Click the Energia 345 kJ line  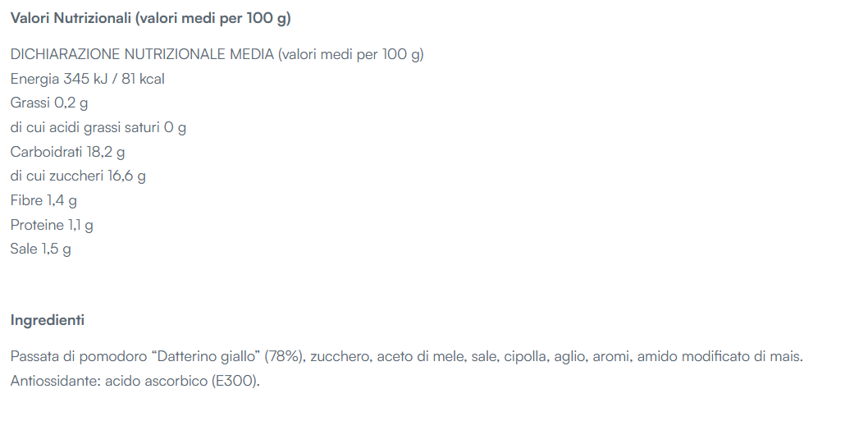[x=88, y=80]
